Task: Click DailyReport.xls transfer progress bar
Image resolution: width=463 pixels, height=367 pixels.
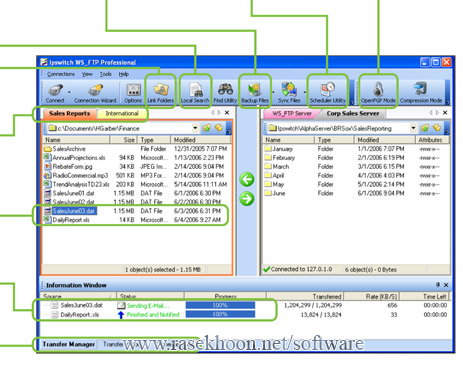Action: point(220,314)
